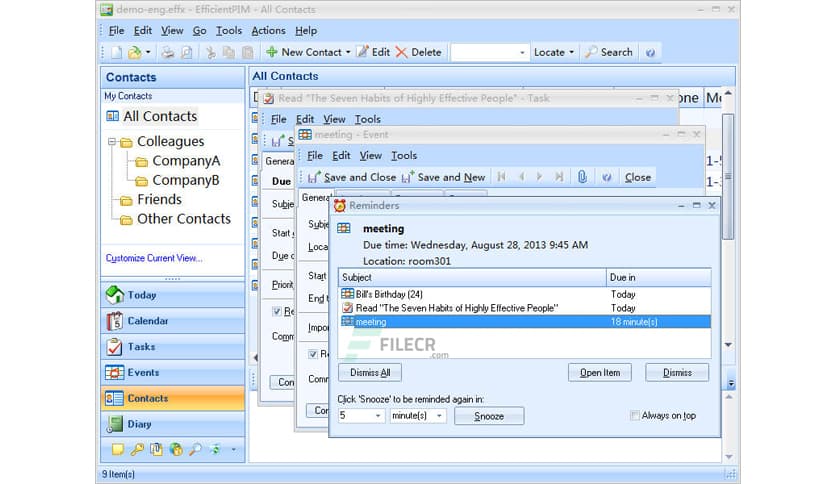This screenshot has height=484, width=836.
Task: Open the Tasks module in the sidebar
Action: (173, 346)
